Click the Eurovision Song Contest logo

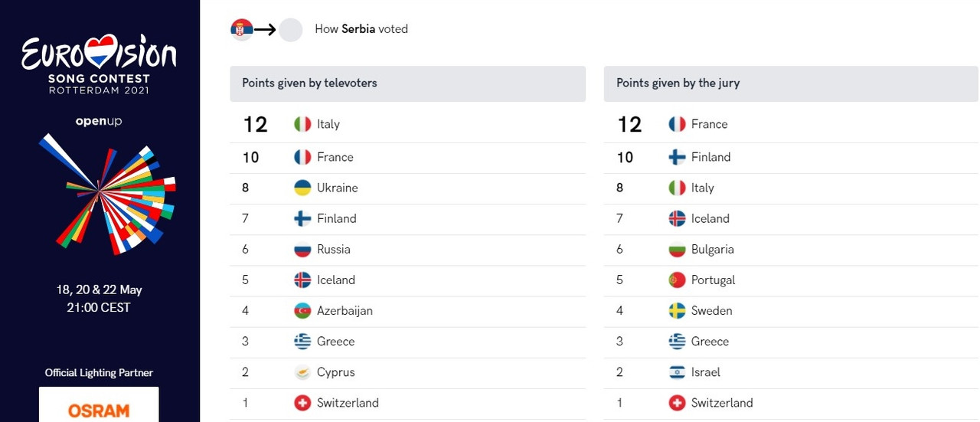tap(100, 65)
